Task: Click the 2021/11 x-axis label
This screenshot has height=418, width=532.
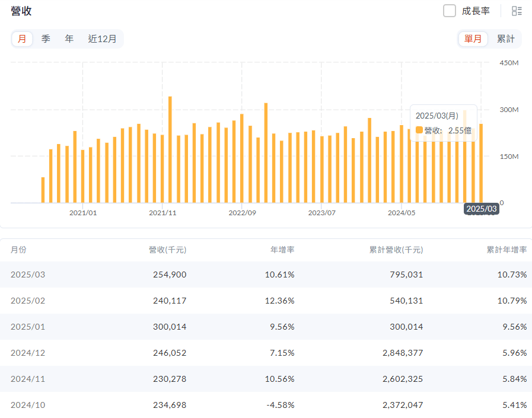Action: 163,213
